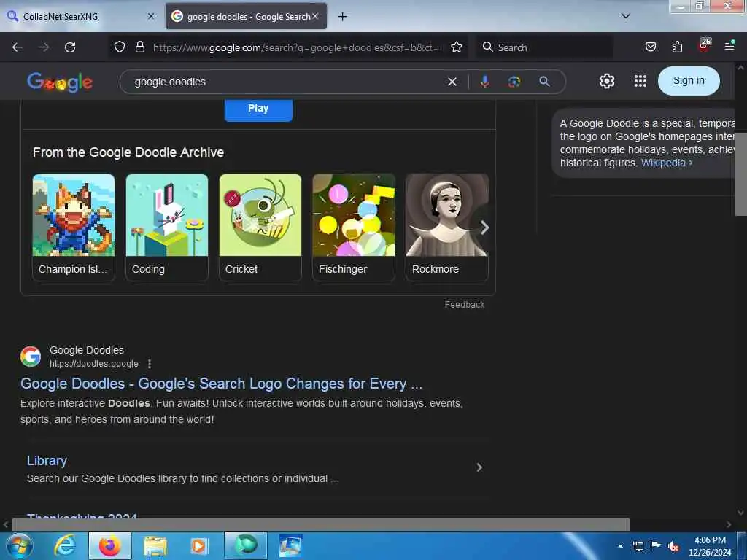
Task: Send Feedback on the doodle carousel
Action: (x=465, y=305)
